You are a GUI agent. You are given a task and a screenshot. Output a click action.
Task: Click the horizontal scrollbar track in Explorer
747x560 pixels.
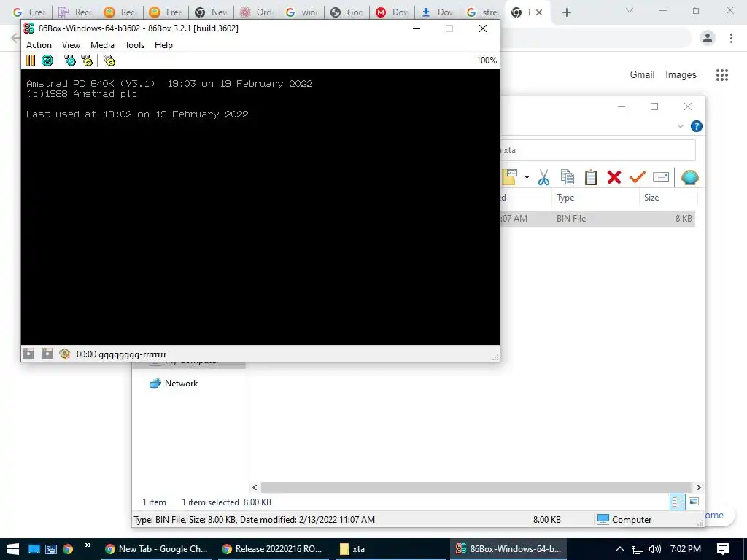pyautogui.click(x=476, y=487)
